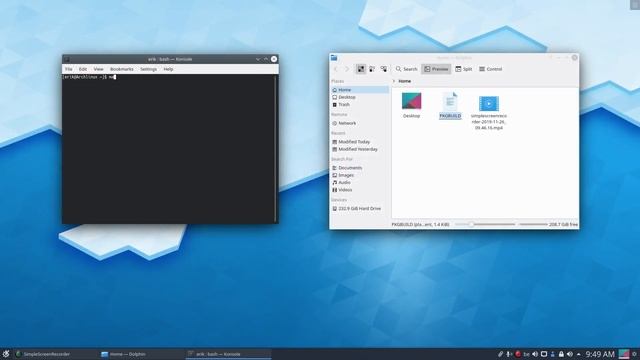Select the PKGBUILD file icon
640x360 pixels.
click(450, 101)
